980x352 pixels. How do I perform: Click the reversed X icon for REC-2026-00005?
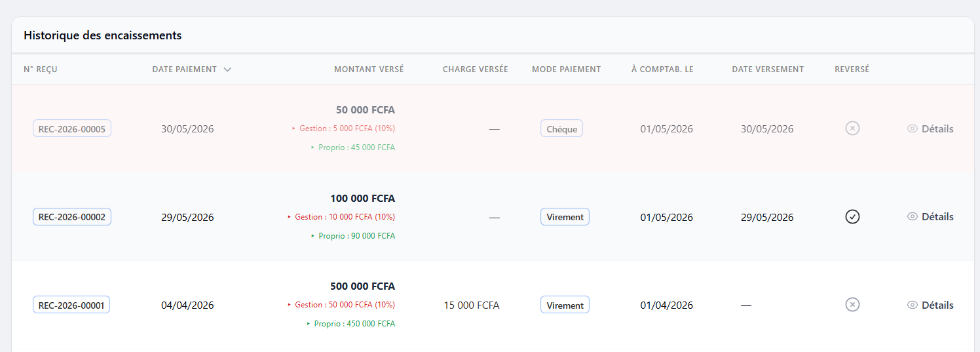coord(852,128)
